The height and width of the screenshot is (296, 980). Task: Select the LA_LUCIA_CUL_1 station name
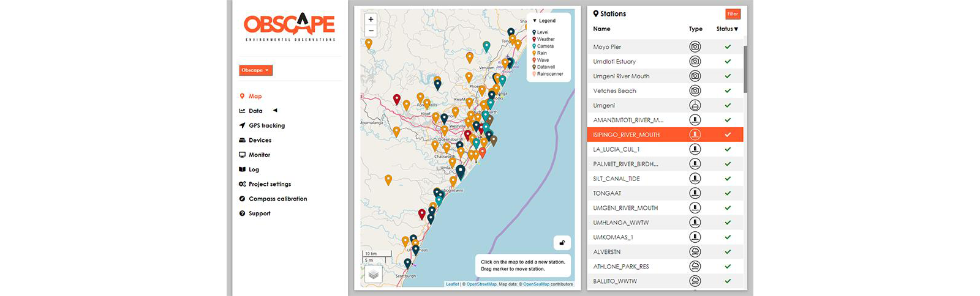pos(616,149)
